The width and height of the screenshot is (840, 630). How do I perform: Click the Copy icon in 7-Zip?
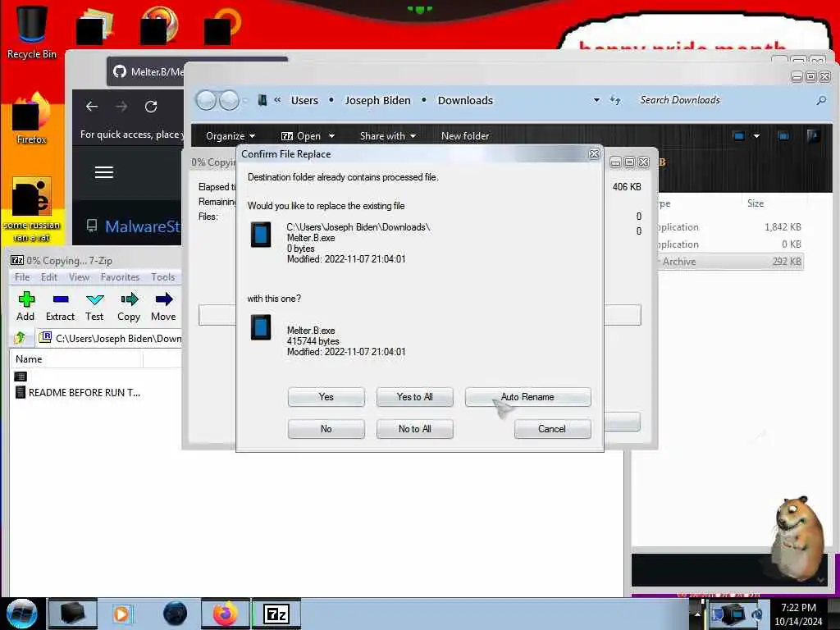[129, 307]
